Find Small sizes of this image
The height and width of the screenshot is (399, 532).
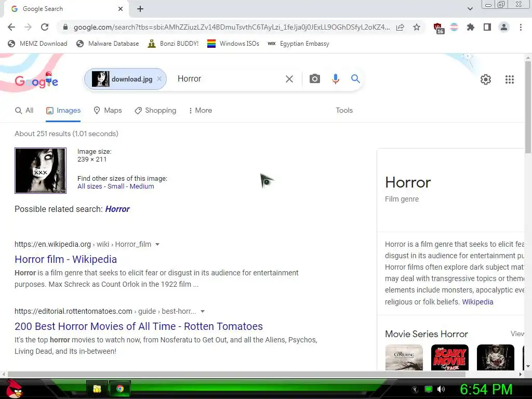click(x=116, y=187)
